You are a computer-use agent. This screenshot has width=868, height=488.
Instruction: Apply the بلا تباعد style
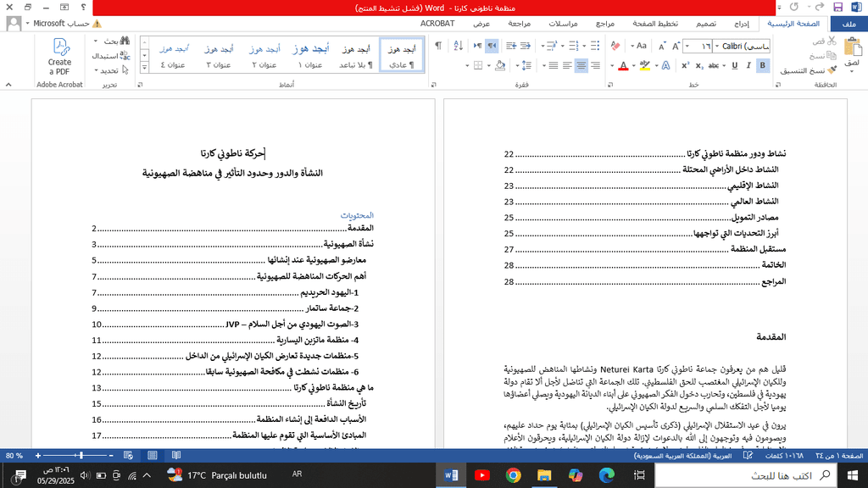tap(356, 56)
